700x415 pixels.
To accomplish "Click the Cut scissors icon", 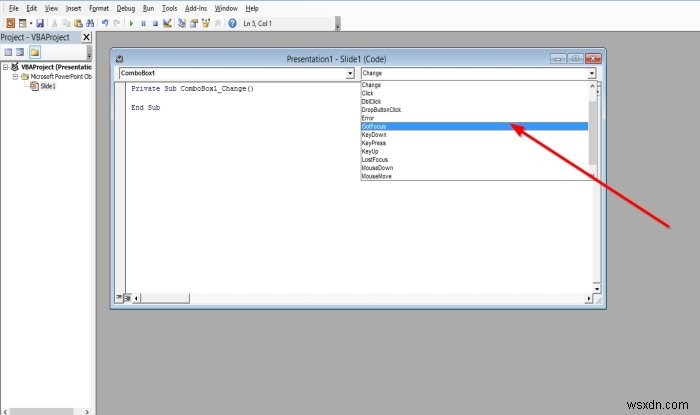I will pos(54,23).
